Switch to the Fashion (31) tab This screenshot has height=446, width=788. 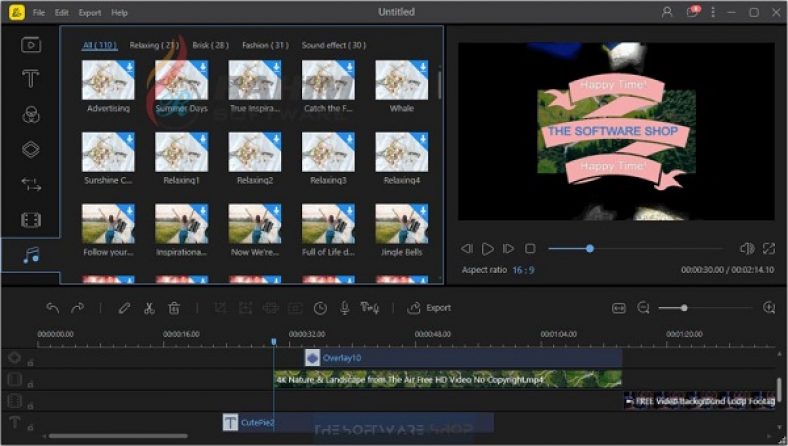[x=265, y=45]
